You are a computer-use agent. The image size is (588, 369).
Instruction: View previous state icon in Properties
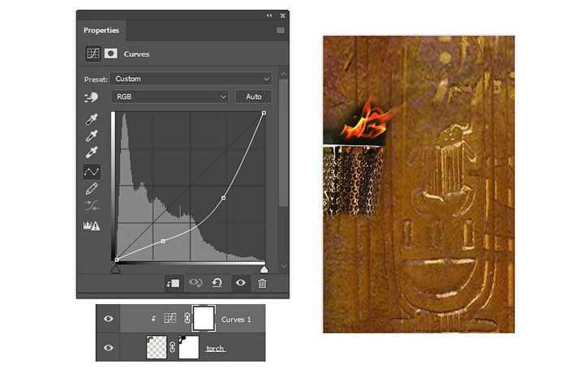pos(195,282)
